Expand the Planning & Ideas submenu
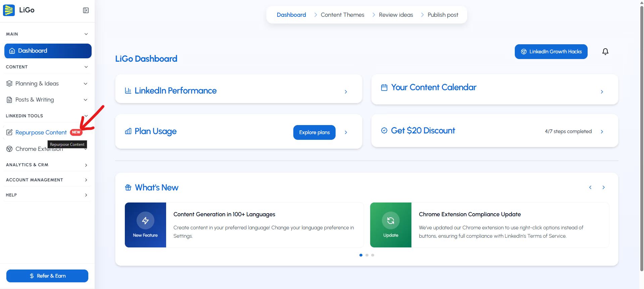This screenshot has width=644, height=289. [x=85, y=83]
